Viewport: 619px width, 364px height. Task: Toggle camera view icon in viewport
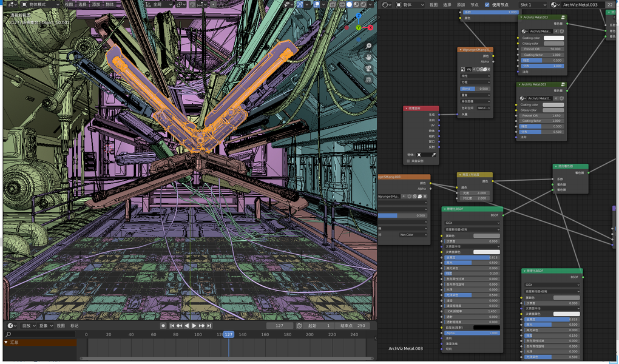(368, 69)
